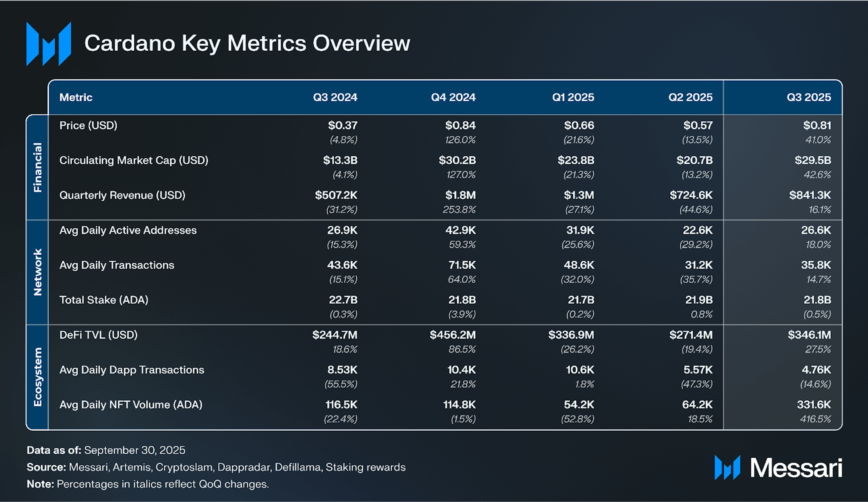Click the Q4 2024 column header
Viewport: 868px width, 502px height.
pyautogui.click(x=453, y=97)
